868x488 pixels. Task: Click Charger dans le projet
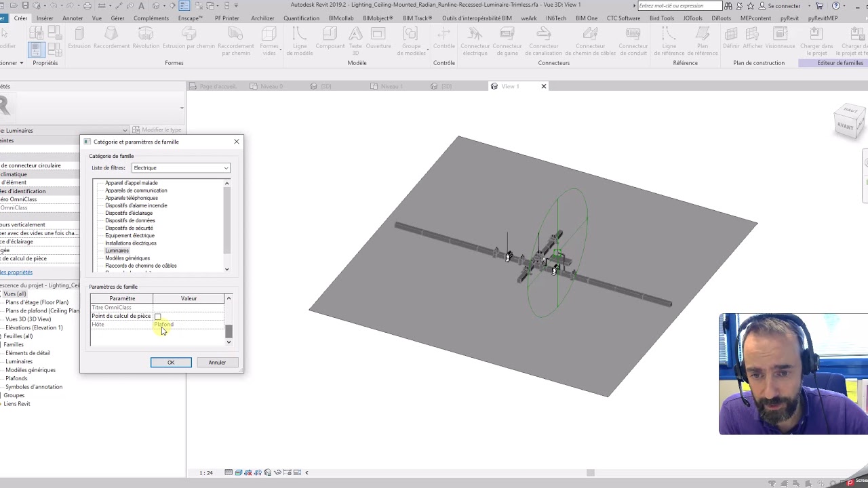(x=816, y=41)
